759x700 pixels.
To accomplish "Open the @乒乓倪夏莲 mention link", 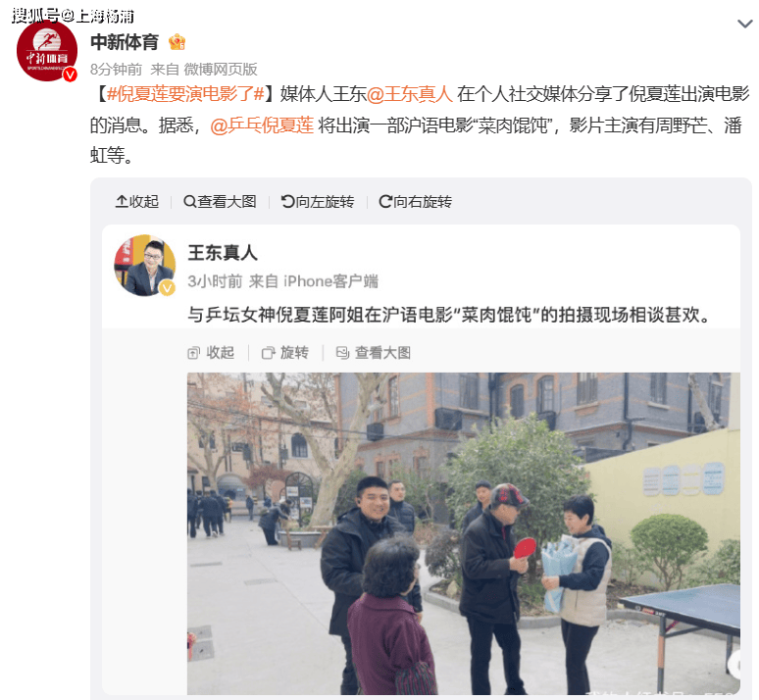I will click(263, 125).
